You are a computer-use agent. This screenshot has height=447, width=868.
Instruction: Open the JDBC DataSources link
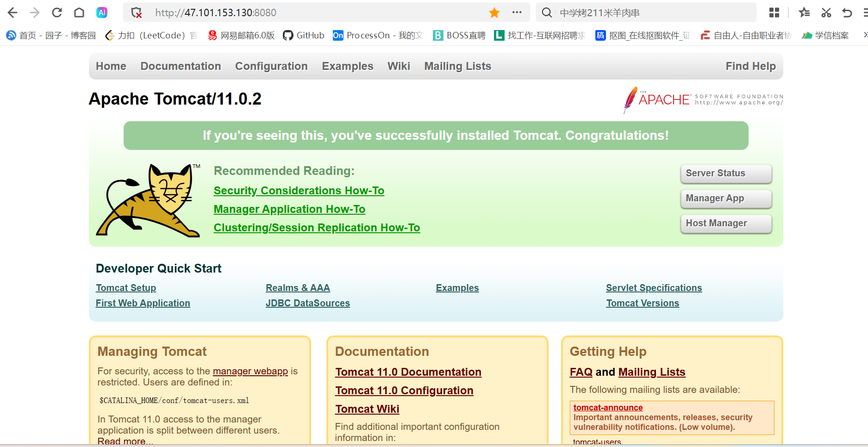(x=308, y=303)
